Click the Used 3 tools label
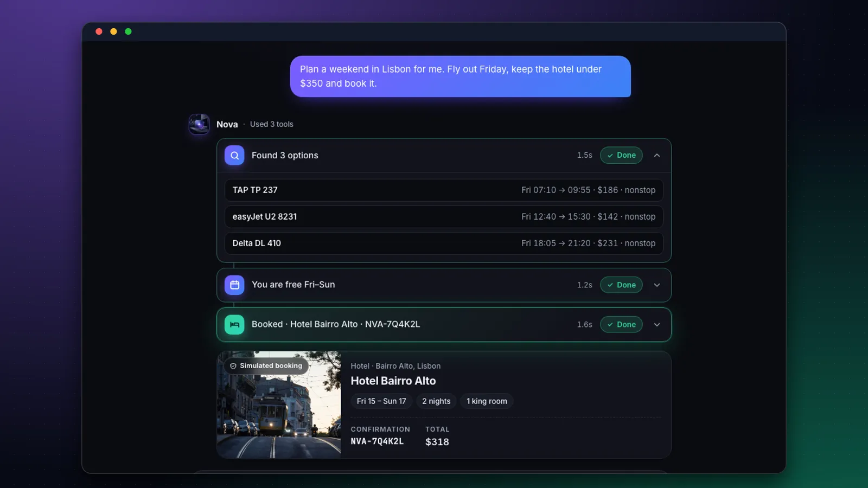This screenshot has height=488, width=868. click(x=272, y=124)
